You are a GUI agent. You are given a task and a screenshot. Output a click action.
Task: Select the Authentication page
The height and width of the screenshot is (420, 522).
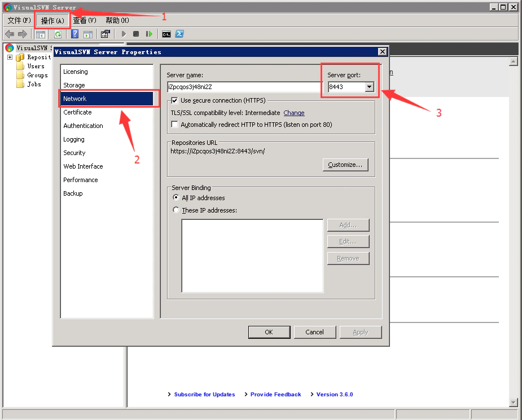pyautogui.click(x=107, y=126)
